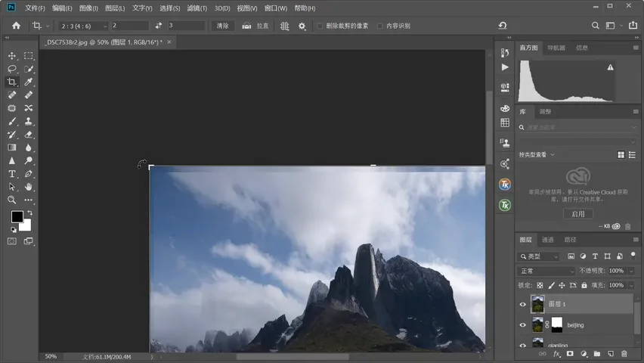The width and height of the screenshot is (644, 363).
Task: Toggle lock position for layer
Action: click(x=562, y=285)
